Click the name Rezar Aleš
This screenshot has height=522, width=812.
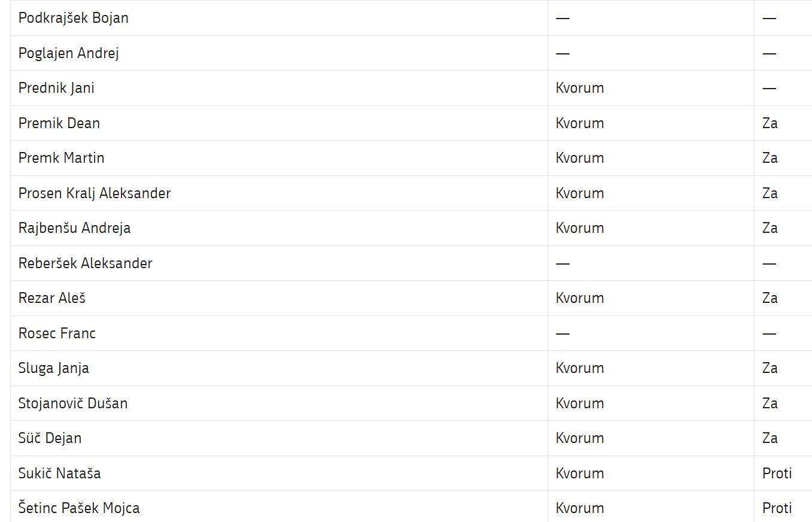pos(52,298)
